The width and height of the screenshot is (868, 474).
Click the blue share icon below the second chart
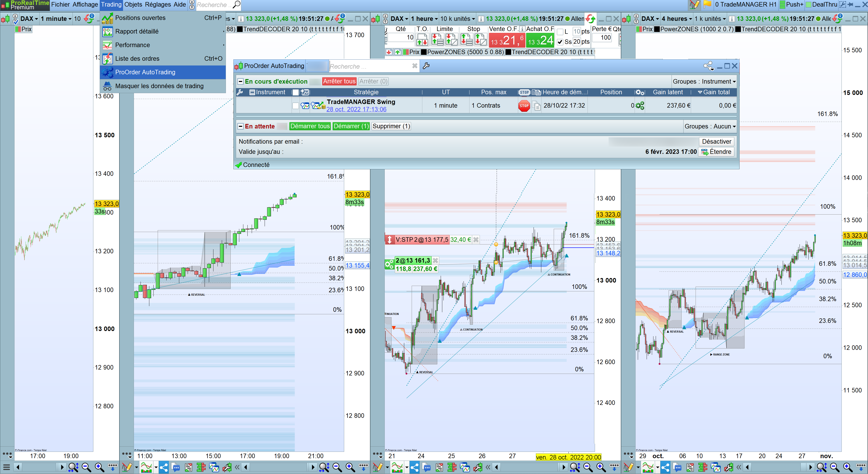click(164, 467)
